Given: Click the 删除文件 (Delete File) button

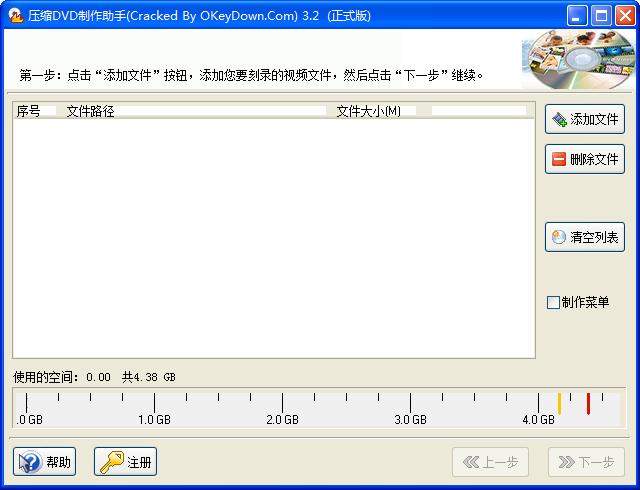Looking at the screenshot, I should 584,159.
